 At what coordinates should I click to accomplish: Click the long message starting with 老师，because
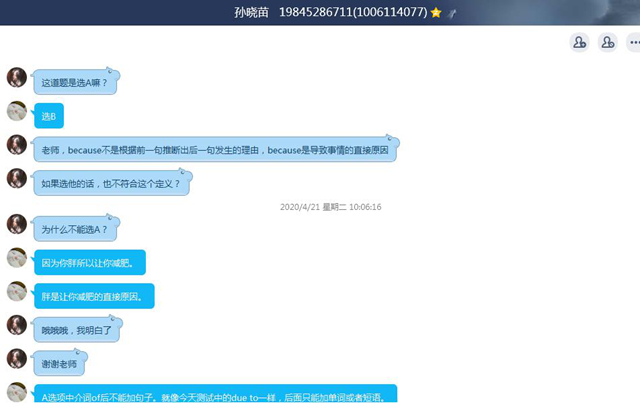(x=216, y=150)
